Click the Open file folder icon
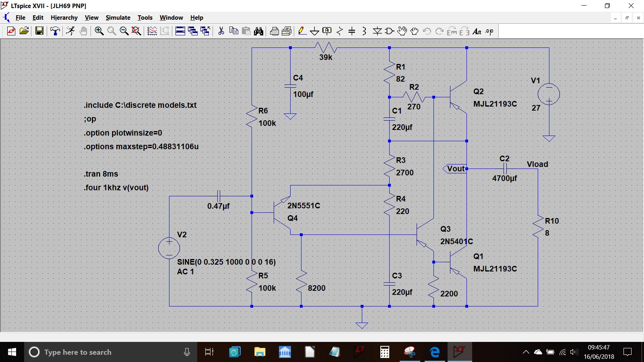The width and height of the screenshot is (644, 362). [24, 31]
